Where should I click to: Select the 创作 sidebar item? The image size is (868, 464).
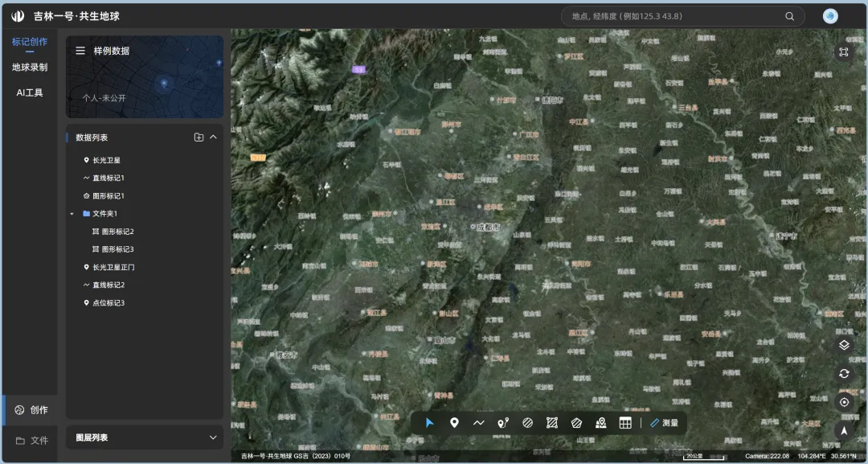click(31, 410)
